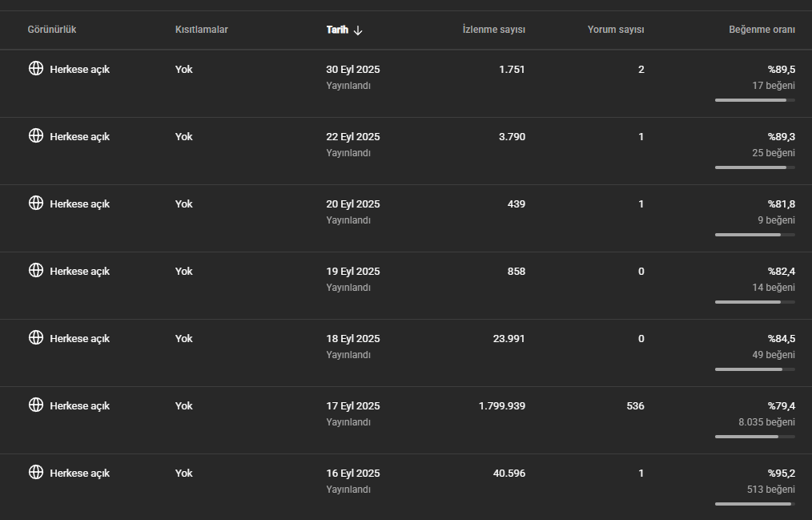Image resolution: width=812 pixels, height=520 pixels.
Task: Select the globe icon in the 19 Eyl 2025 row
Action: point(36,270)
